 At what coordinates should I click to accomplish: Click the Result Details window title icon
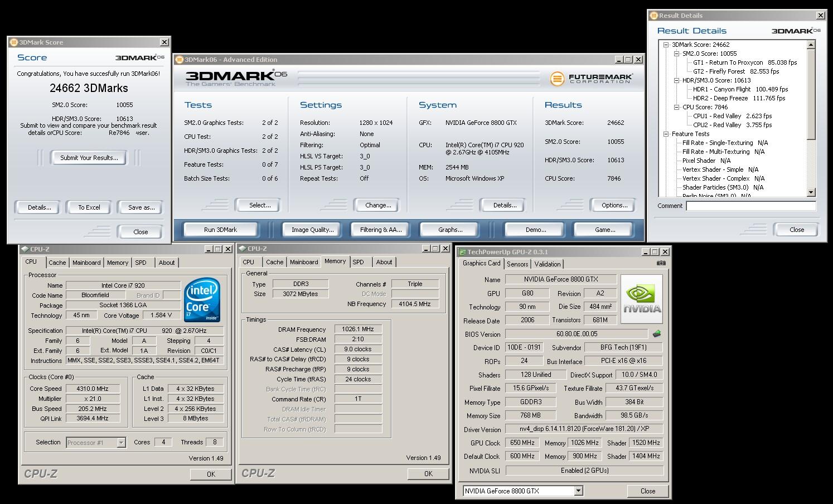[x=654, y=16]
